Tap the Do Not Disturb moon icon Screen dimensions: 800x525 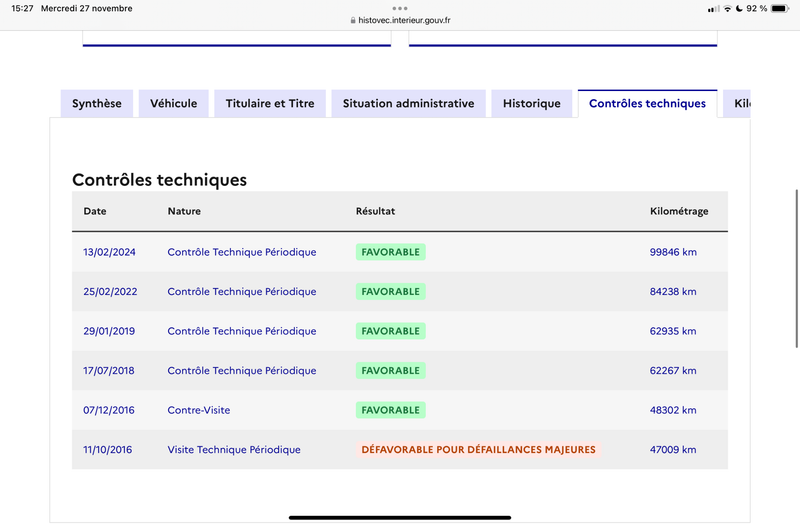click(739, 9)
